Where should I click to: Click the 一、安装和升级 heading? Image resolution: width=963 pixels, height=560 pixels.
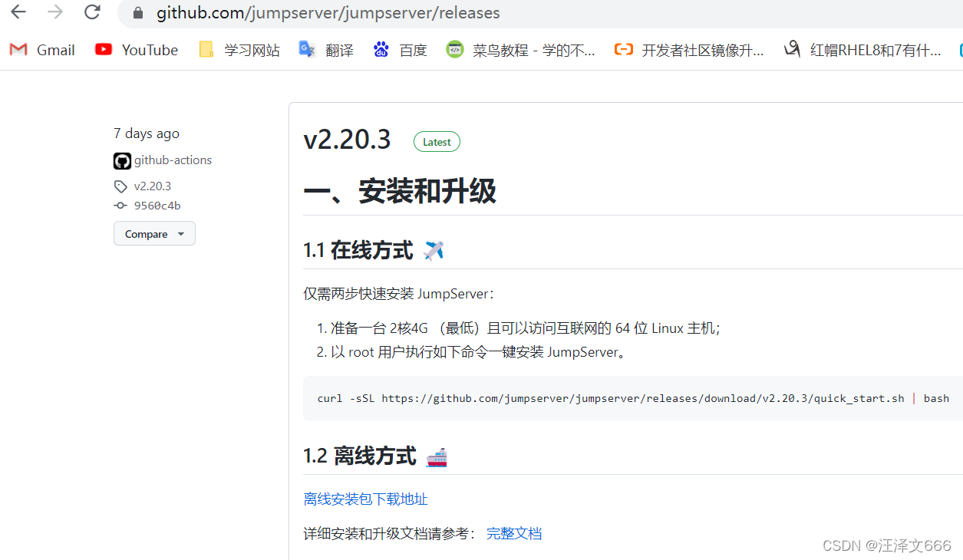pyautogui.click(x=400, y=191)
